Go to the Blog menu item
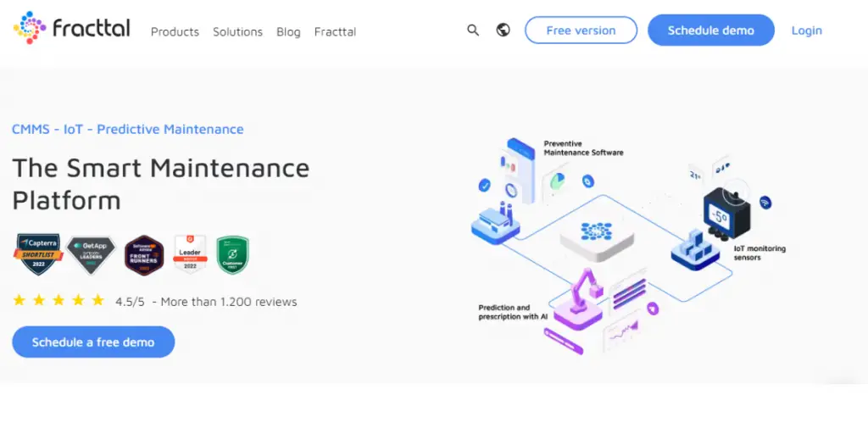Image resolution: width=868 pixels, height=434 pixels. (288, 31)
